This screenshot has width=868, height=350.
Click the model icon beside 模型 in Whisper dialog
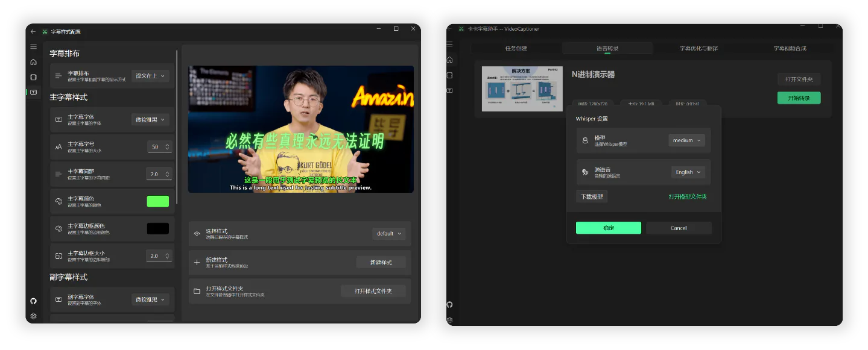click(584, 140)
